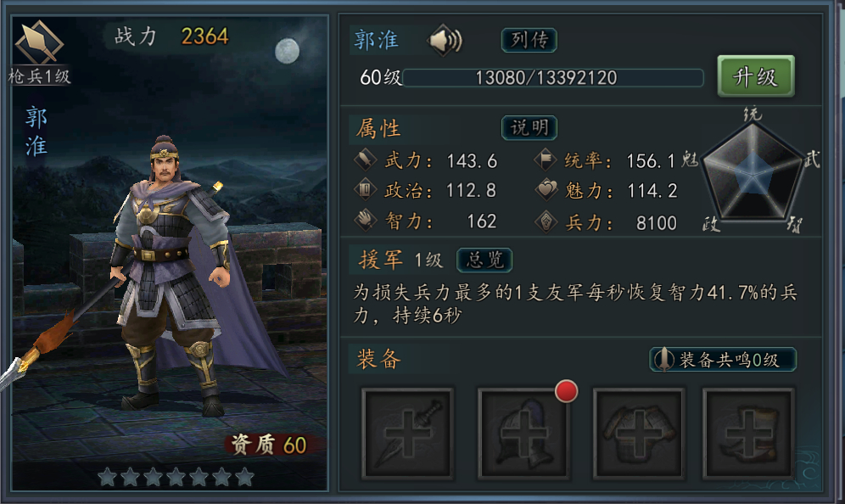The height and width of the screenshot is (504, 845).
Task: Open the 总览 reinforcement overview
Action: point(484,260)
